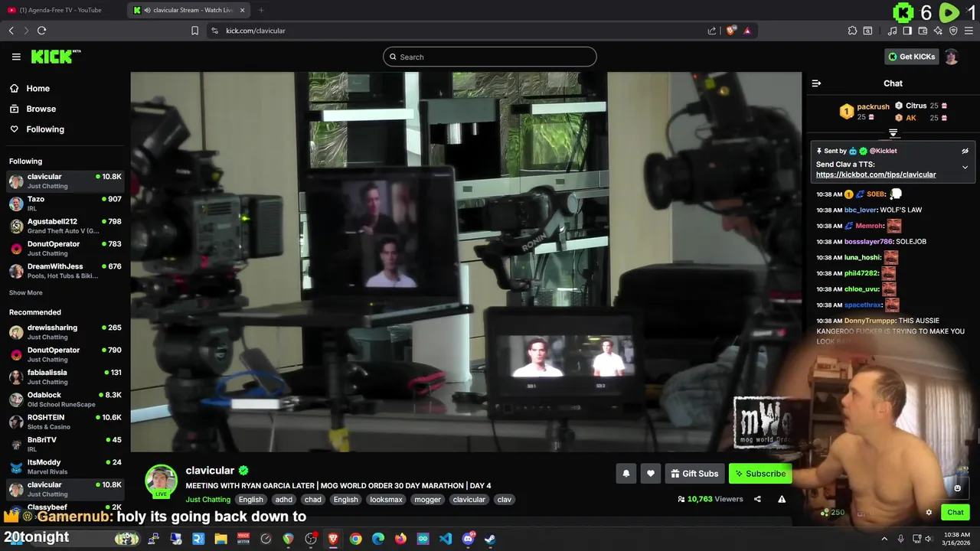Open drewissharing recommended channel
The height and width of the screenshot is (551, 980).
pos(65,332)
